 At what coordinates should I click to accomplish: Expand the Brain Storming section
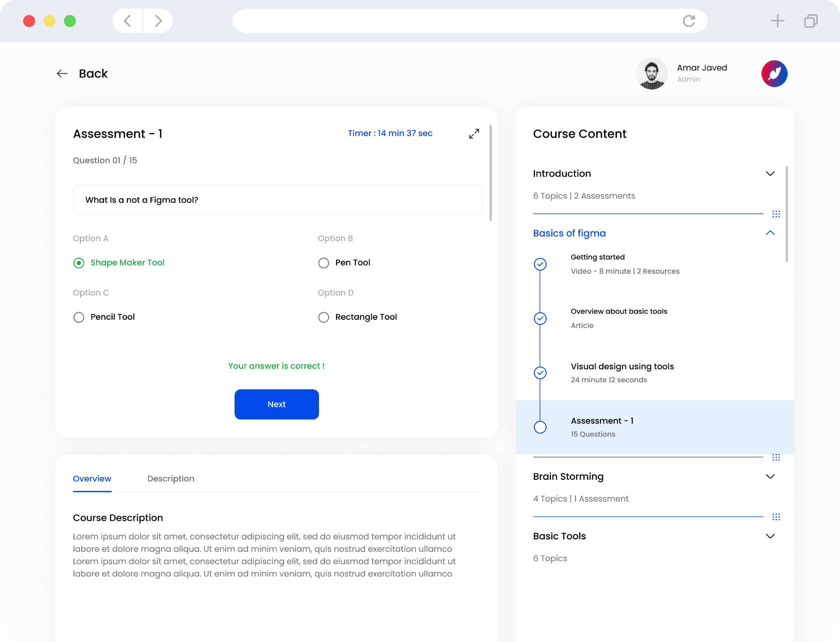point(770,476)
